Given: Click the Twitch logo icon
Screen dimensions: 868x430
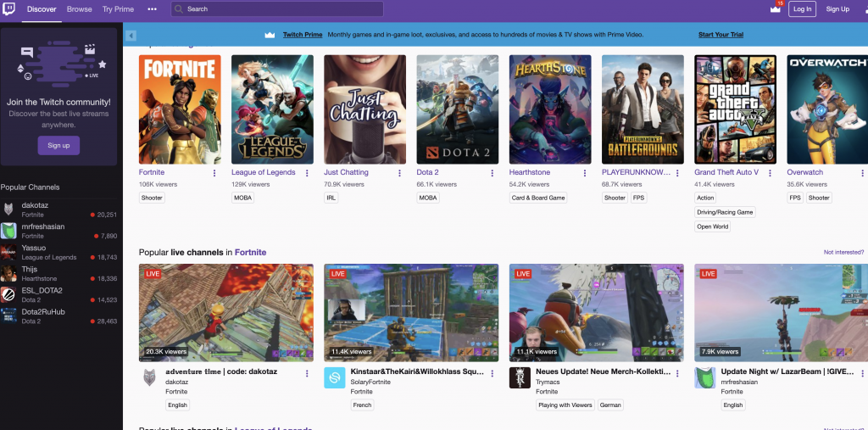Looking at the screenshot, I should click(x=8, y=8).
